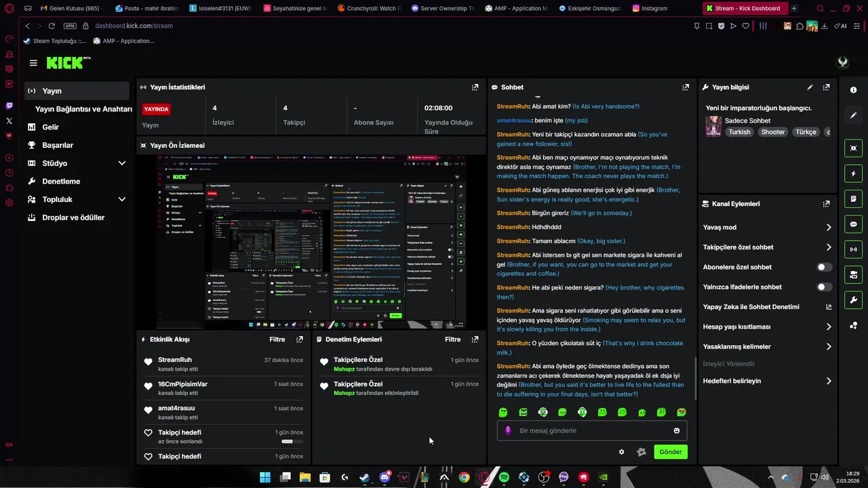Pop out the Kanal Eylemleri panel

point(826,204)
